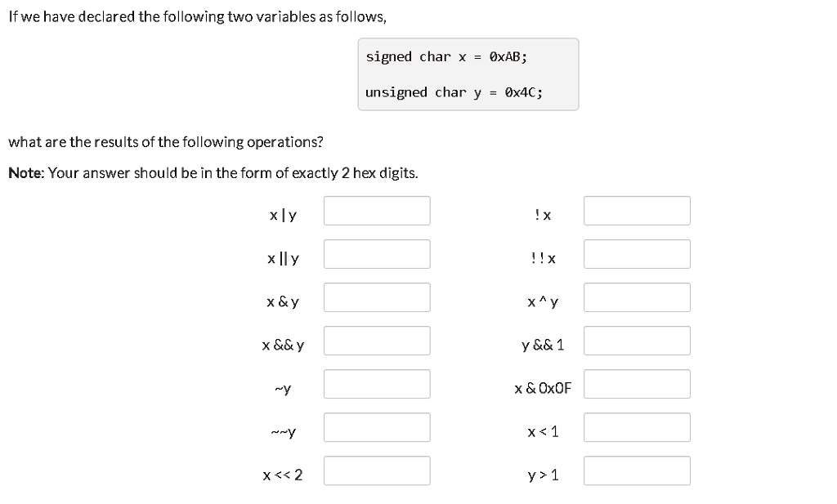837x504 pixels.
Task: Click the answer box for x | y
Action: pyautogui.click(x=377, y=211)
